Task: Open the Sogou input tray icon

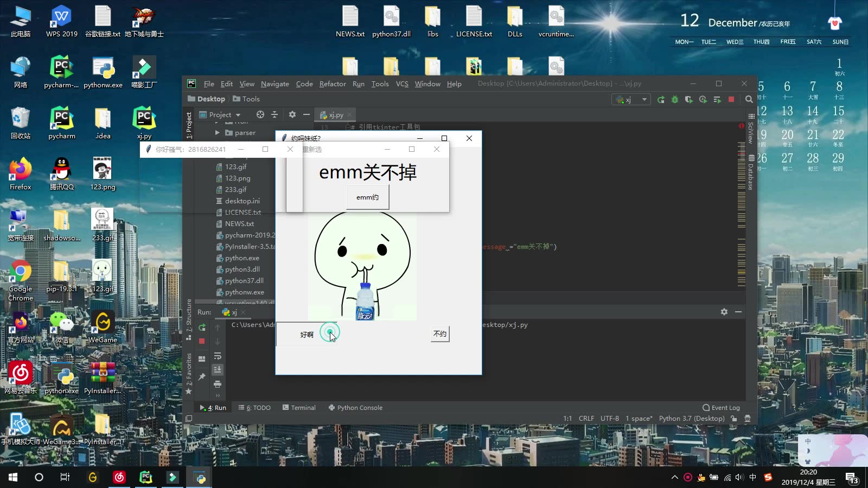Action: click(x=768, y=477)
